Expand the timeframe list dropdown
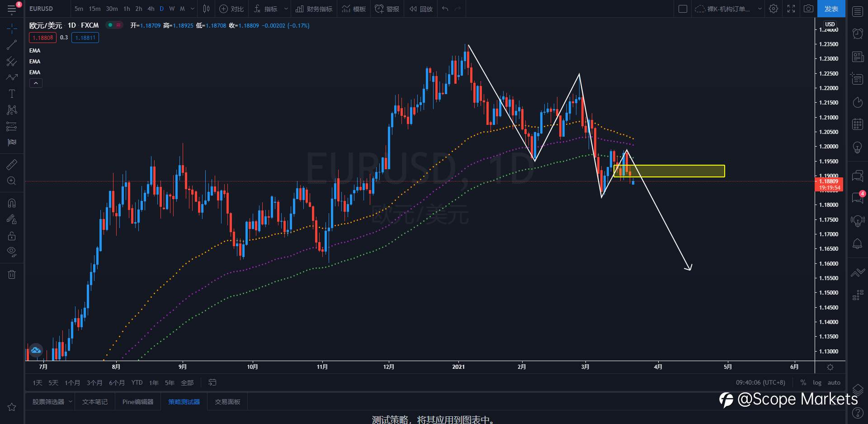The height and width of the screenshot is (424, 868). (193, 9)
